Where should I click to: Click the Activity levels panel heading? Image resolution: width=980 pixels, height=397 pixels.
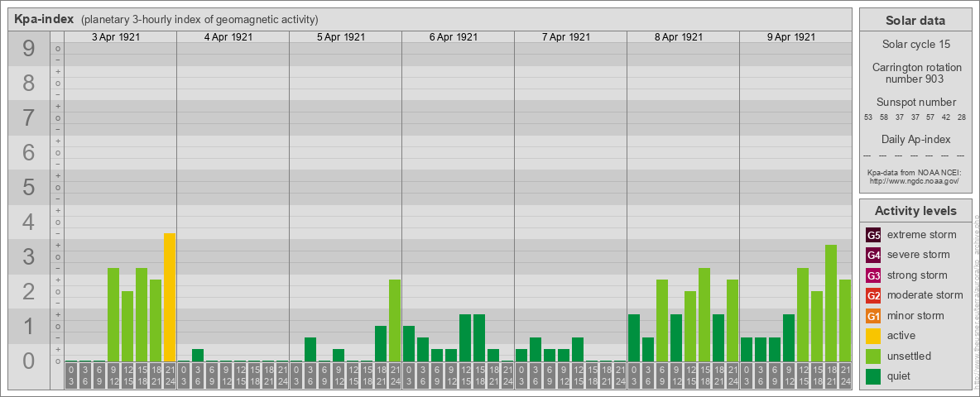[915, 211]
